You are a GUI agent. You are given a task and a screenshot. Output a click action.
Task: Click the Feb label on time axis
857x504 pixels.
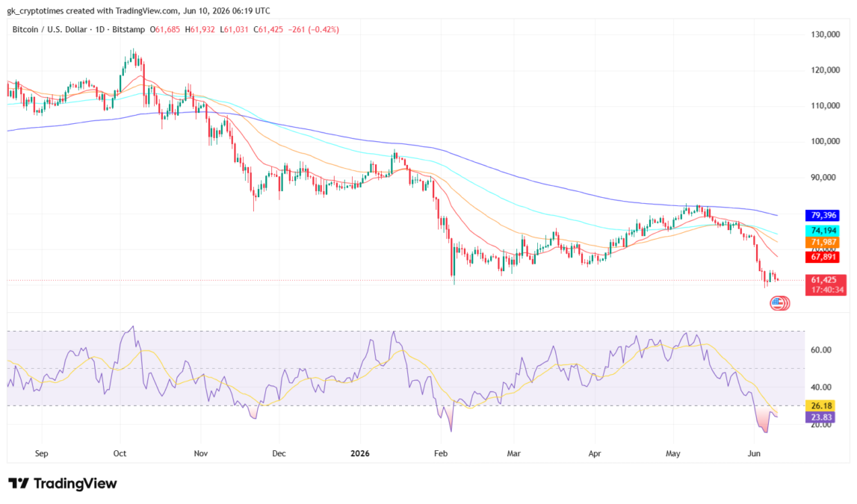coord(441,453)
